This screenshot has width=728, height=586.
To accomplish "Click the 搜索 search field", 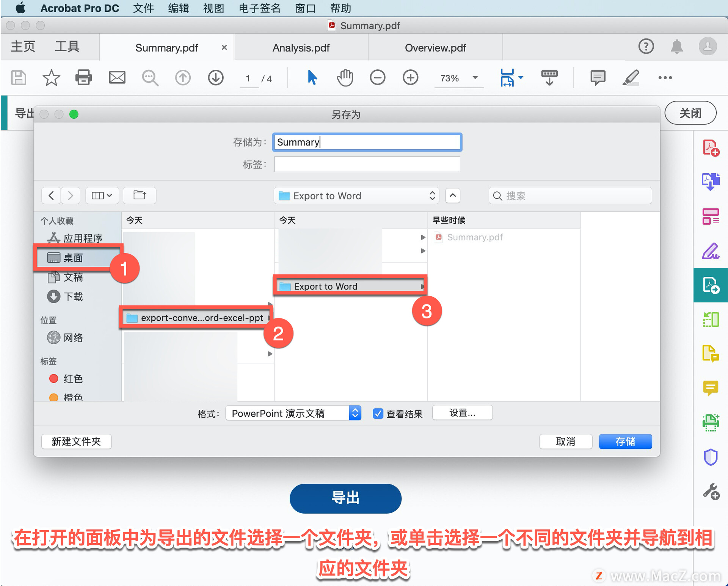I will [570, 196].
